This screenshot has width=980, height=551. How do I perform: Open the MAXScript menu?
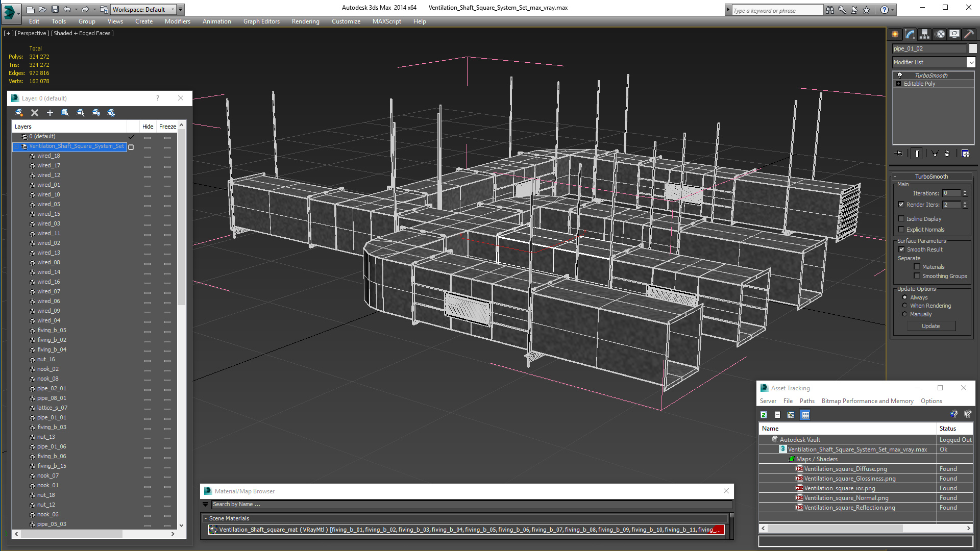[386, 21]
